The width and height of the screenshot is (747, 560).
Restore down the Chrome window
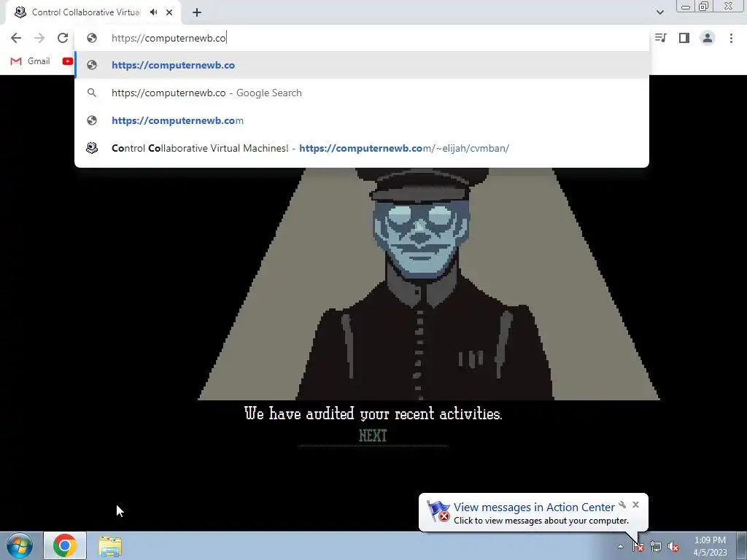(x=703, y=7)
